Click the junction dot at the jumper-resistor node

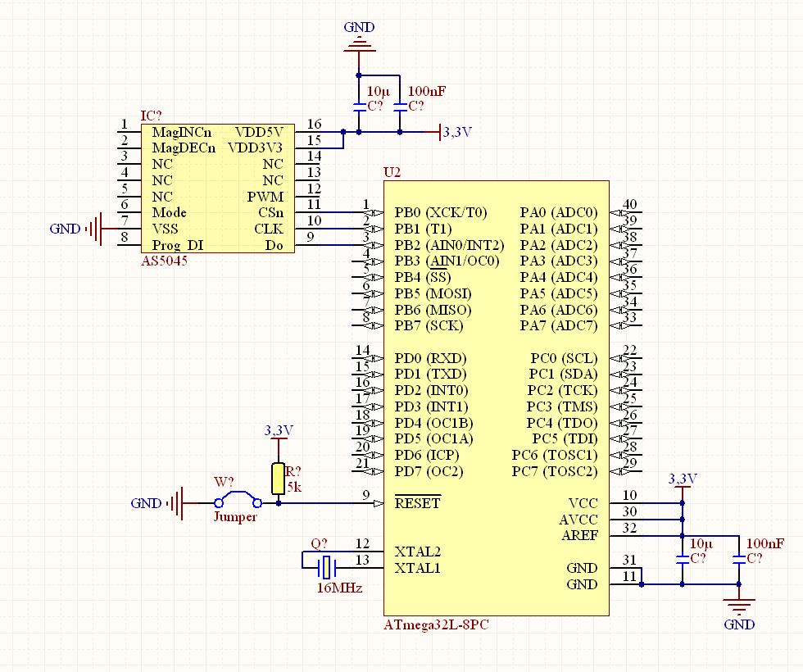tap(278, 503)
